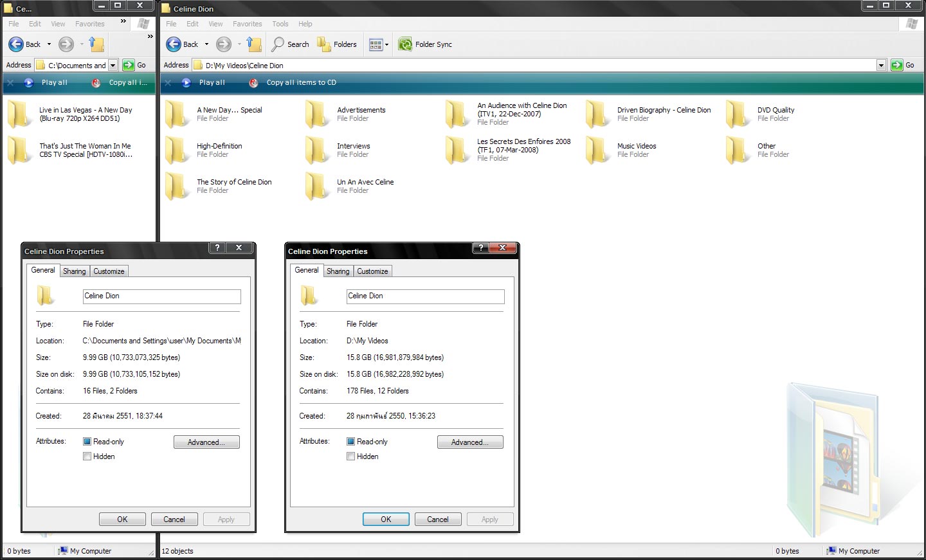Select the Interviews folder
The image size is (926, 560).
[338, 150]
